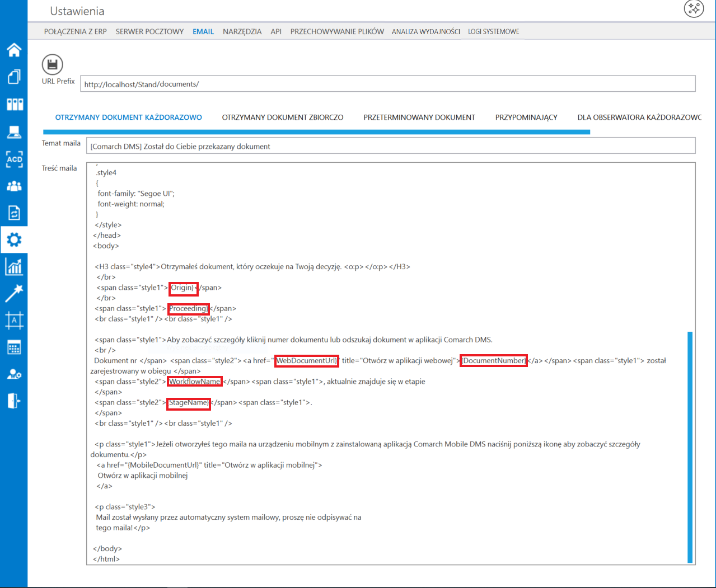Click the {StageName} placeholder text
716x588 pixels.
click(x=189, y=402)
